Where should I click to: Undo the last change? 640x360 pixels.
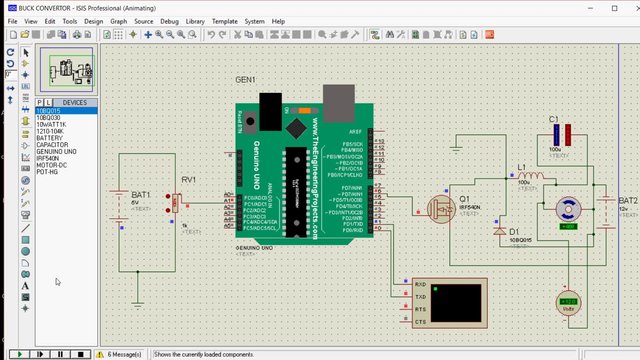pos(211,35)
